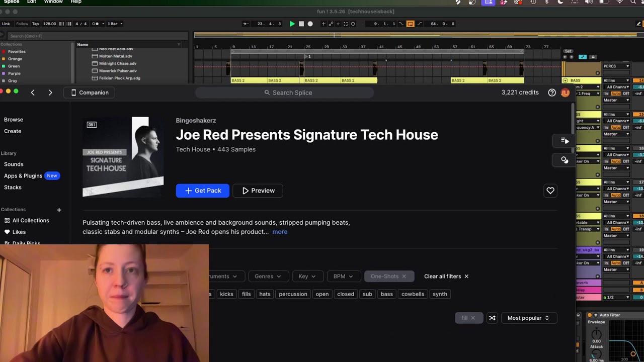Open All Collections

click(x=27, y=221)
